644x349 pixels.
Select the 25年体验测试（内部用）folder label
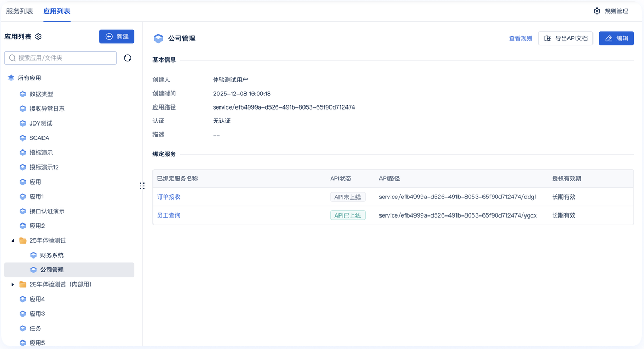click(61, 285)
